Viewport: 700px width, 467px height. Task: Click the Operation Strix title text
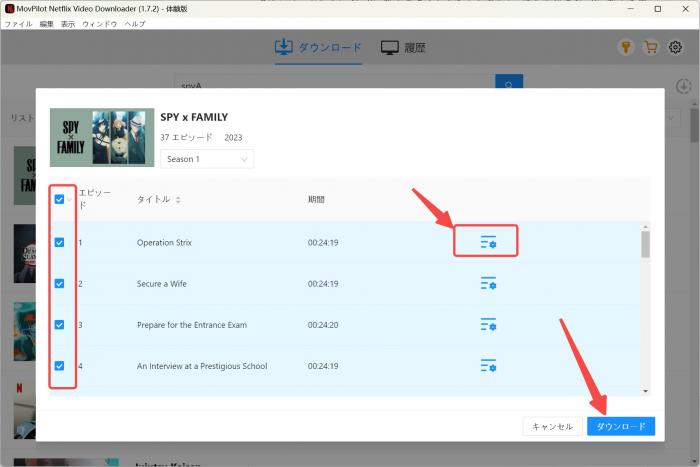(164, 242)
